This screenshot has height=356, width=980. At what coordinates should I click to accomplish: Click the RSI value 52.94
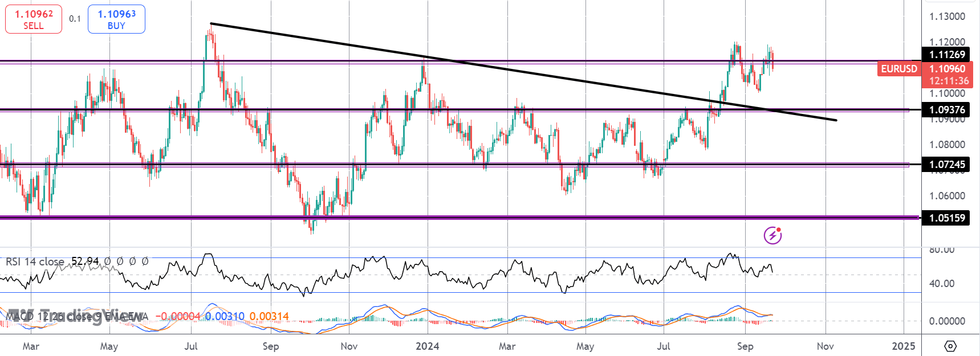tap(85, 261)
